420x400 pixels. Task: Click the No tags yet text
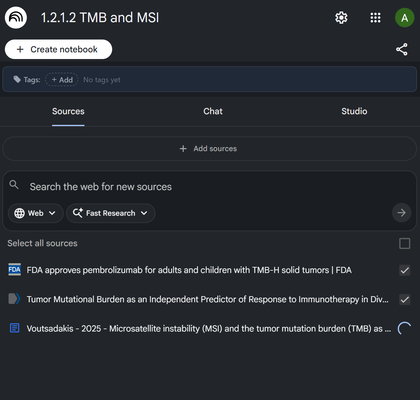(102, 80)
